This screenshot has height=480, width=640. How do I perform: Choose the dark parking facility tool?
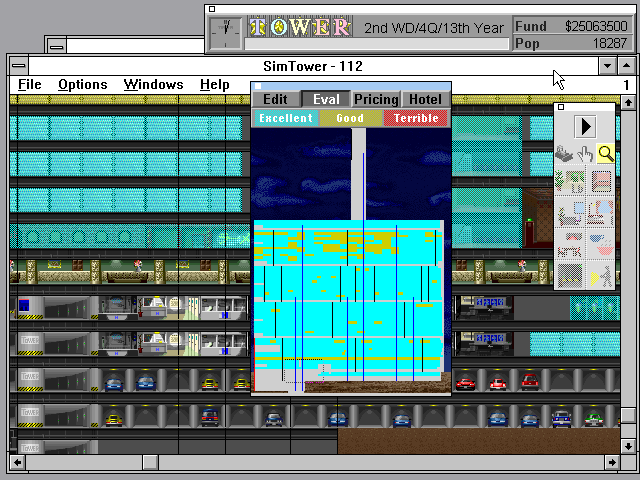(570, 276)
